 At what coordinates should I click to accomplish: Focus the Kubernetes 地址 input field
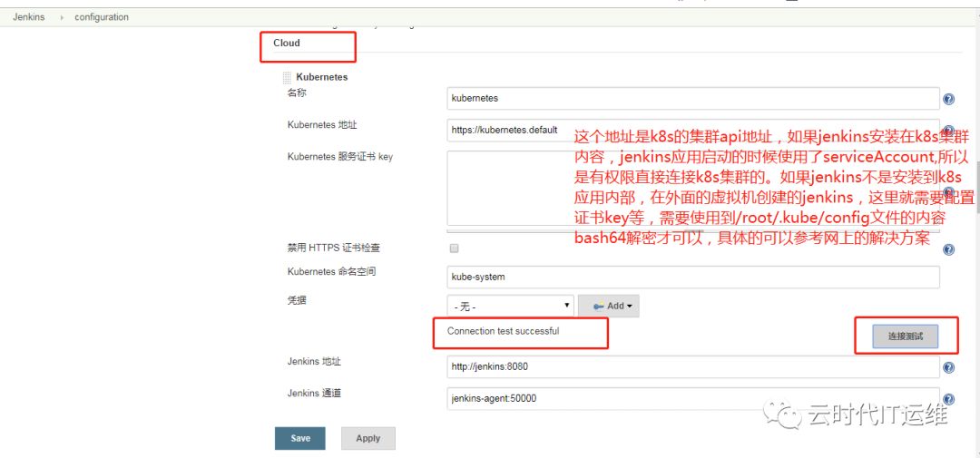[x=693, y=130]
